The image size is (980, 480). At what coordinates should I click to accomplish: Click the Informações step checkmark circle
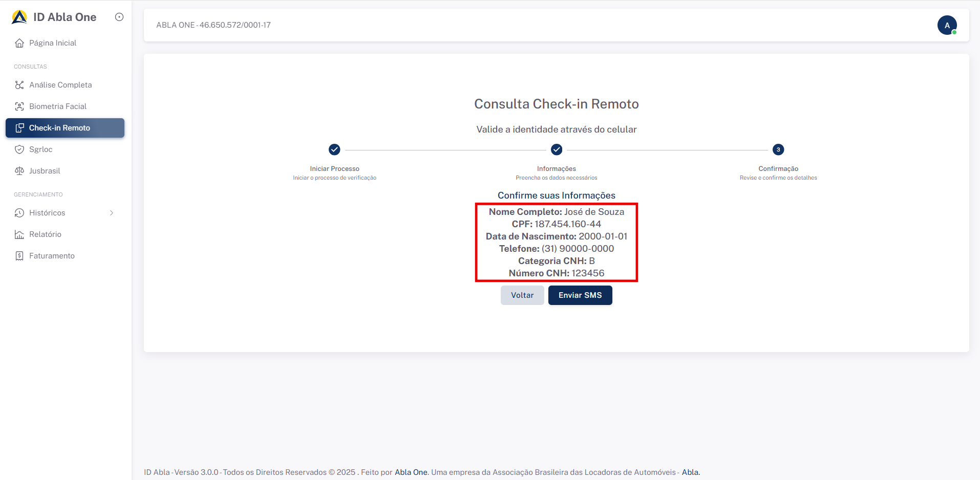coord(557,149)
